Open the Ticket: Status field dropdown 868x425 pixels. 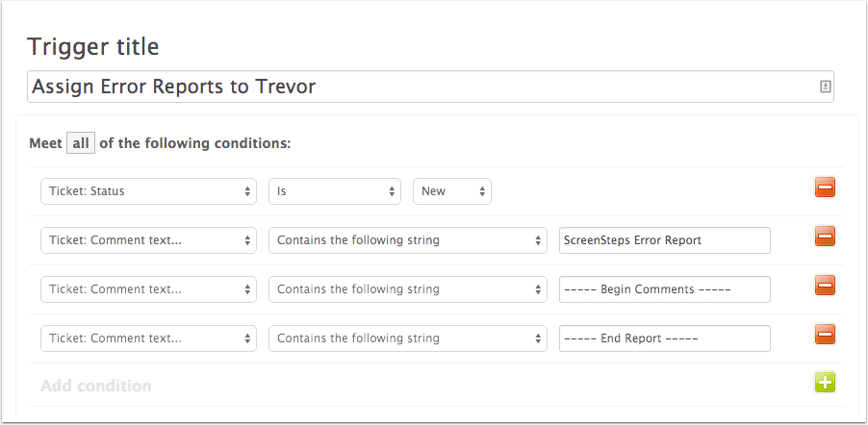pyautogui.click(x=149, y=191)
